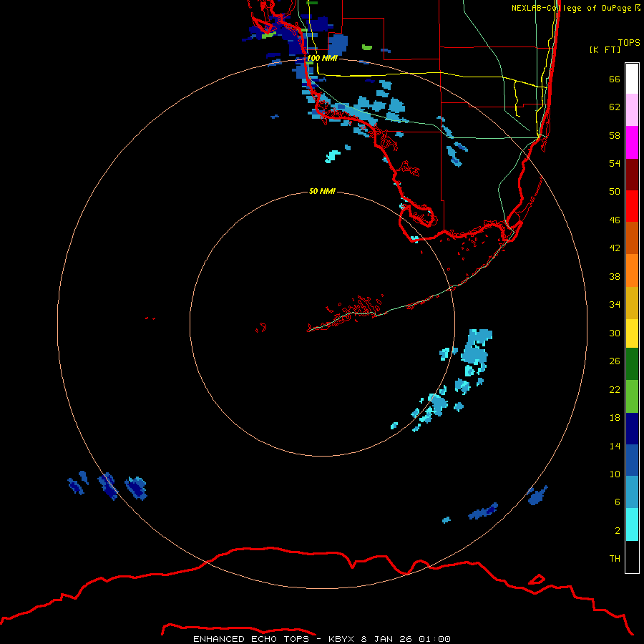Viewport: 644px width, 644px height.
Task: Click the "ENHANCED ECHO TOPS" caption text
Action: pos(252,639)
